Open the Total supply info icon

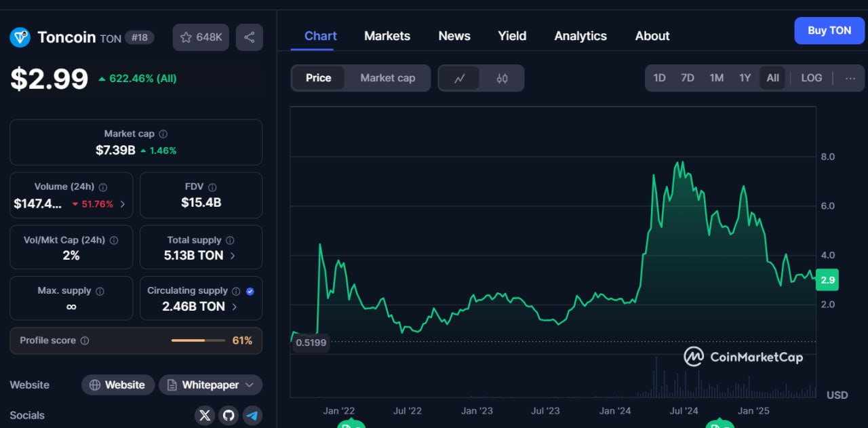pos(230,240)
